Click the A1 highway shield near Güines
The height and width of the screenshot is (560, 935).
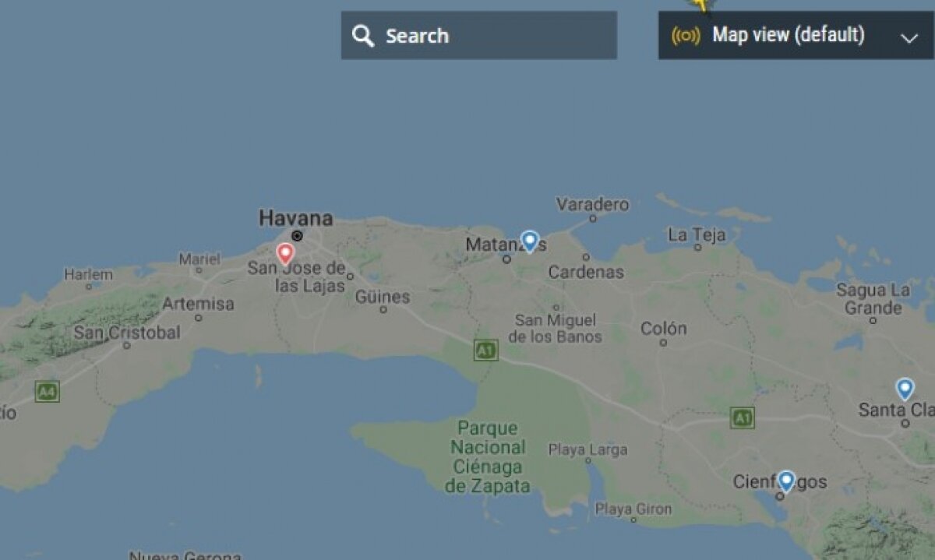486,351
